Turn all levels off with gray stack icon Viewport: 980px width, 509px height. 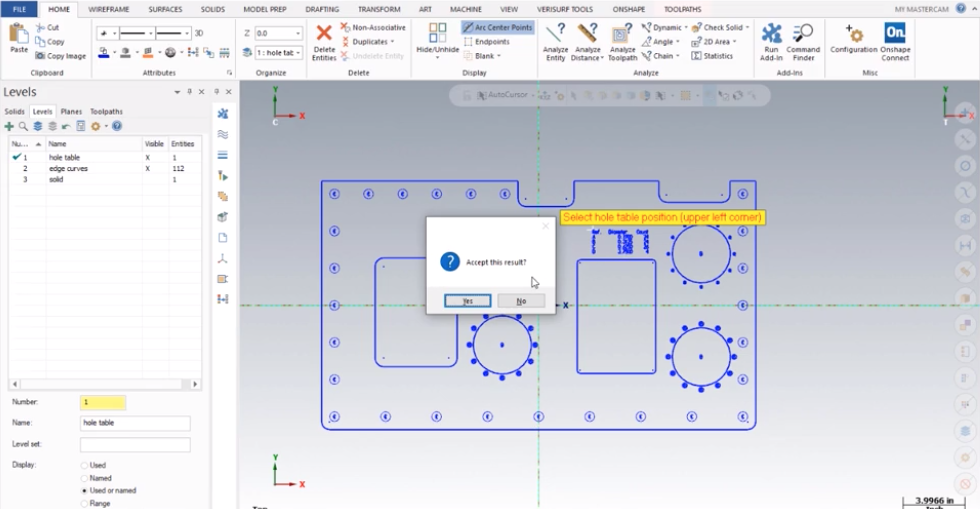click(x=52, y=126)
